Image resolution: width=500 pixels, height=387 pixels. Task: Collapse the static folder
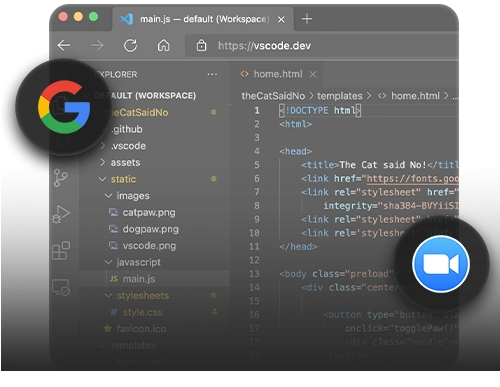(123, 179)
